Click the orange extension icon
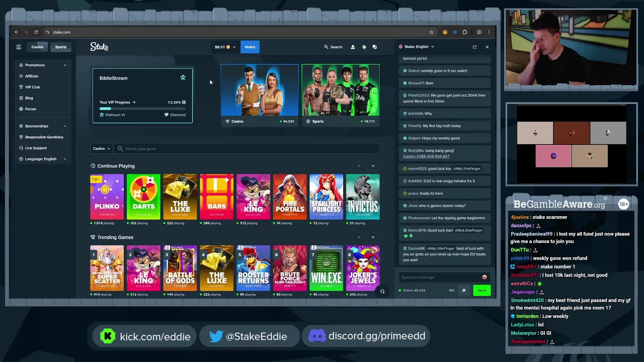This screenshot has height=362, width=644. point(445,32)
